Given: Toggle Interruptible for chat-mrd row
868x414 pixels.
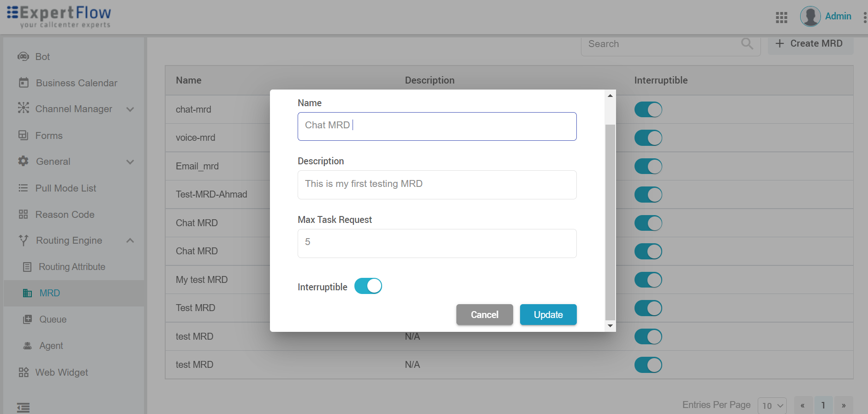Looking at the screenshot, I should pos(648,110).
